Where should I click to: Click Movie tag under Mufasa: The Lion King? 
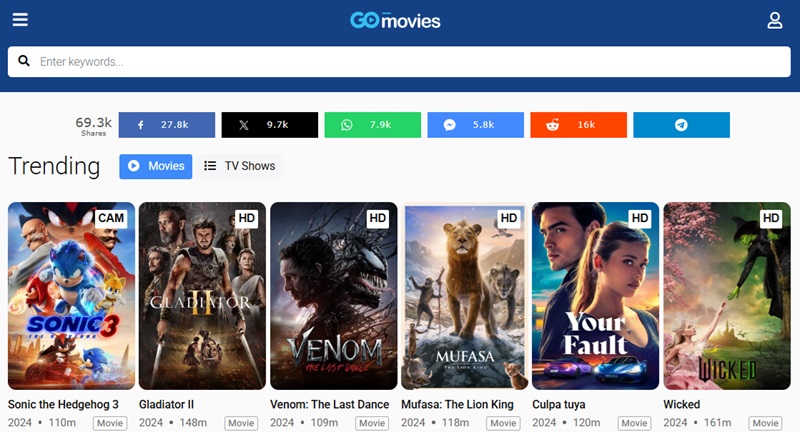[x=503, y=423]
